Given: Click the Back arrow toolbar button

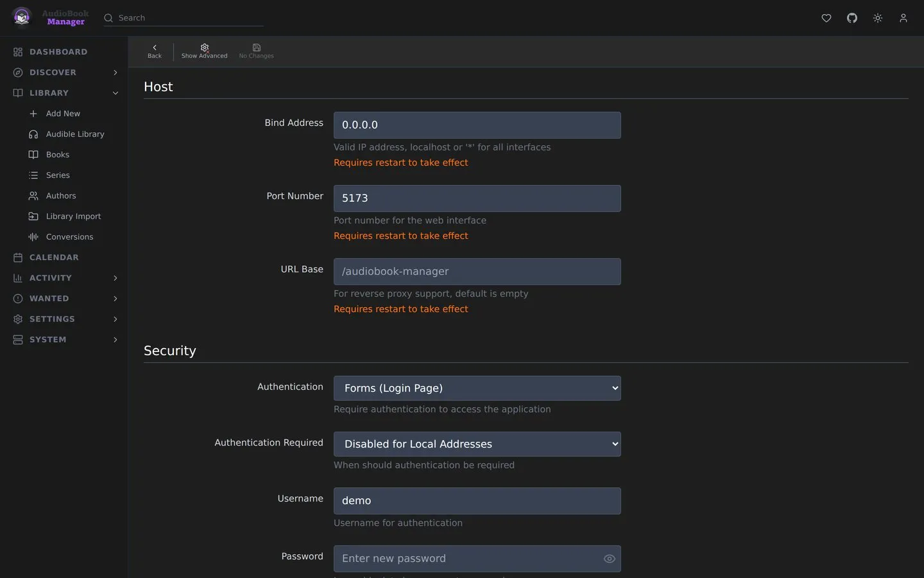Looking at the screenshot, I should point(155,51).
